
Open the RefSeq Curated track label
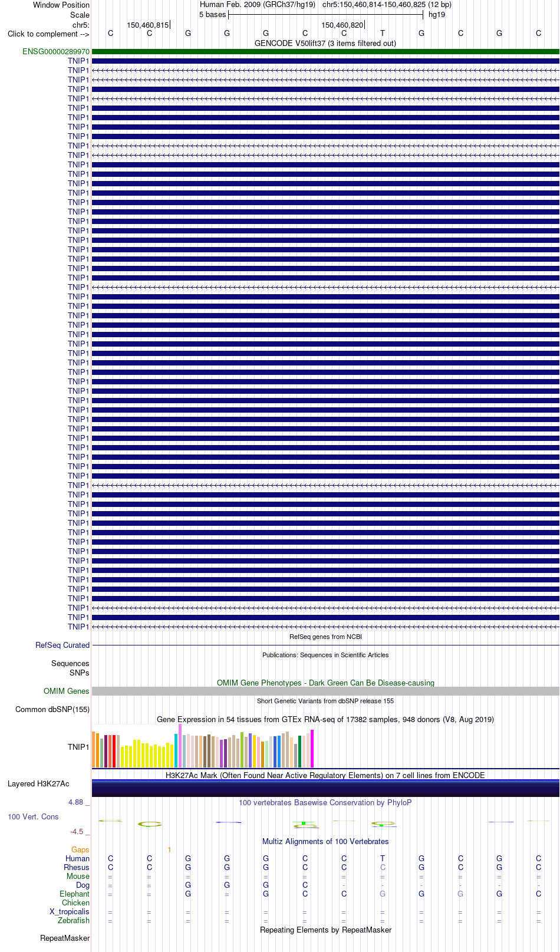pyautogui.click(x=62, y=645)
